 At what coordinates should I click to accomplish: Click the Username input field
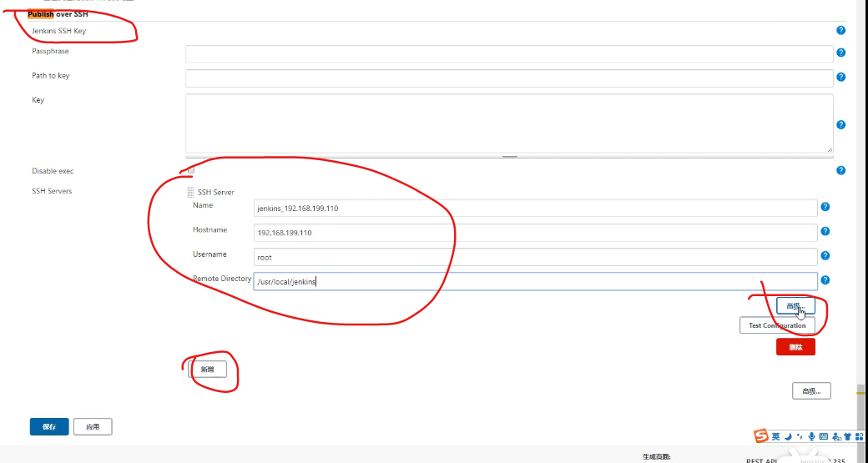pyautogui.click(x=535, y=257)
